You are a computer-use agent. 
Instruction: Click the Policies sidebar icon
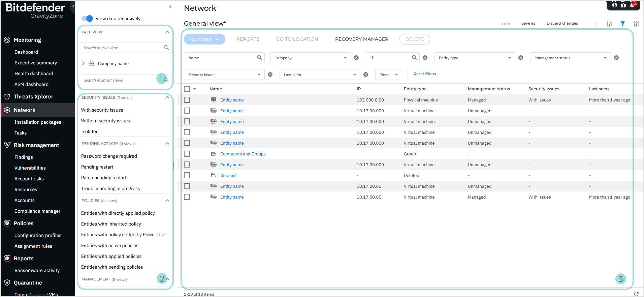coord(7,223)
